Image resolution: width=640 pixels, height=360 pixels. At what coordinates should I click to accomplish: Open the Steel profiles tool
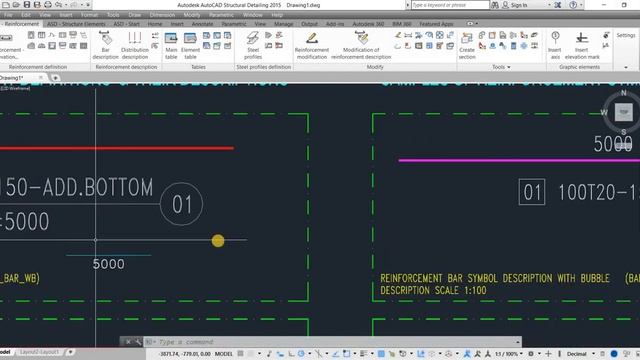[253, 45]
